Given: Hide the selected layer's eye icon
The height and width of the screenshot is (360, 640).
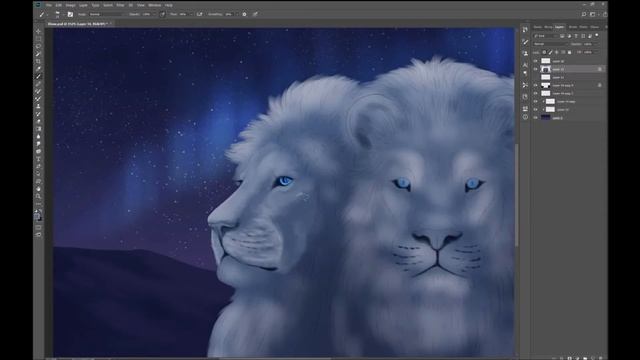Looking at the screenshot, I should [x=536, y=69].
